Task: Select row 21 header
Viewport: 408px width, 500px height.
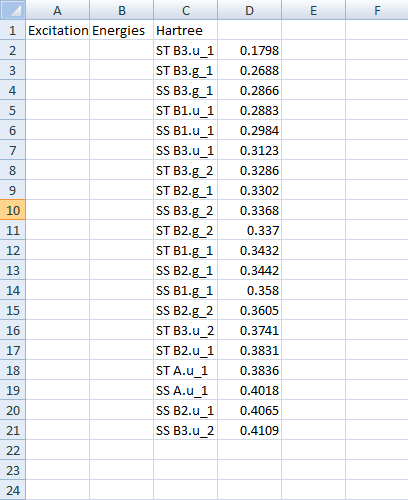Action: tap(13, 430)
